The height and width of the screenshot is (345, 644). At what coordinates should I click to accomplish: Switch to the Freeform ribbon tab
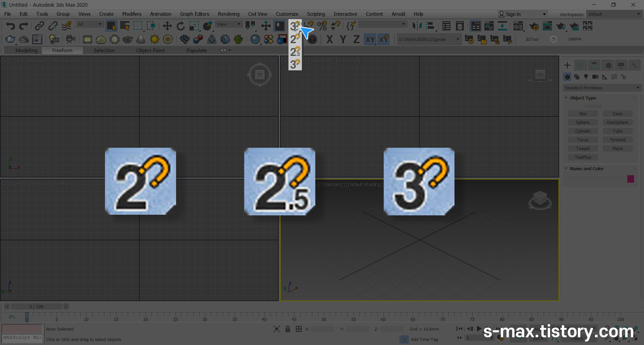(x=62, y=50)
